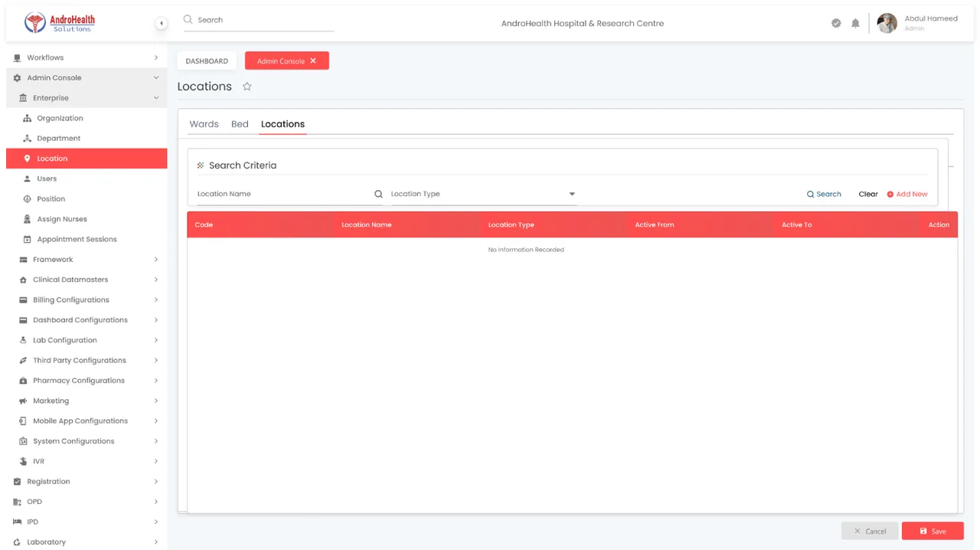Click the search magnifier icon in top bar

188,20
